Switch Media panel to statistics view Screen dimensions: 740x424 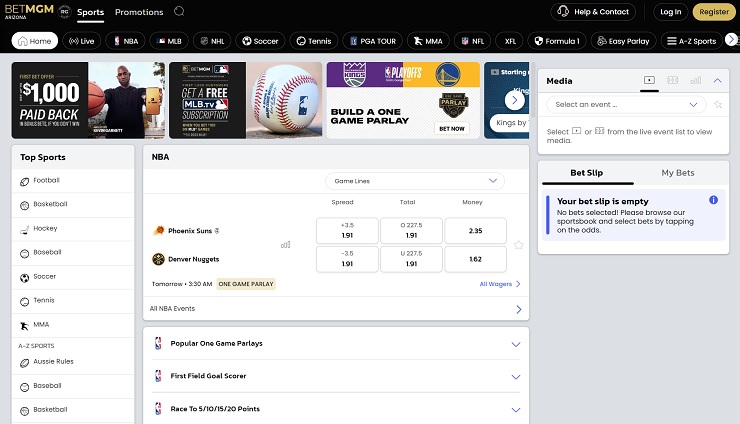click(696, 81)
